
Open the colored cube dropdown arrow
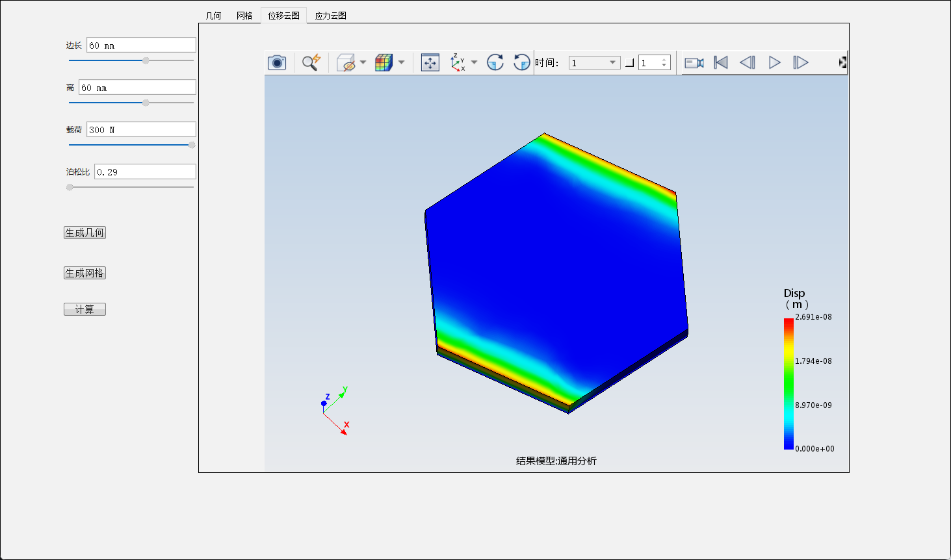click(401, 62)
